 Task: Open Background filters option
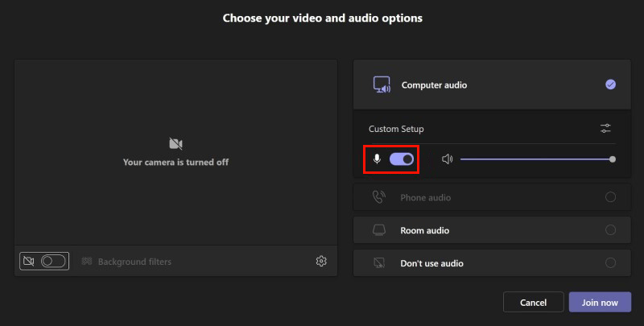point(126,261)
